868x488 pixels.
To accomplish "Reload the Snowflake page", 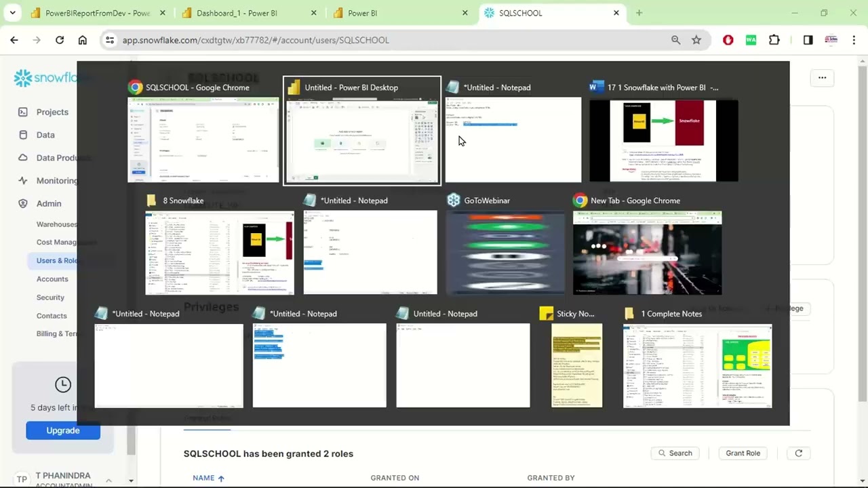I will 60,40.
